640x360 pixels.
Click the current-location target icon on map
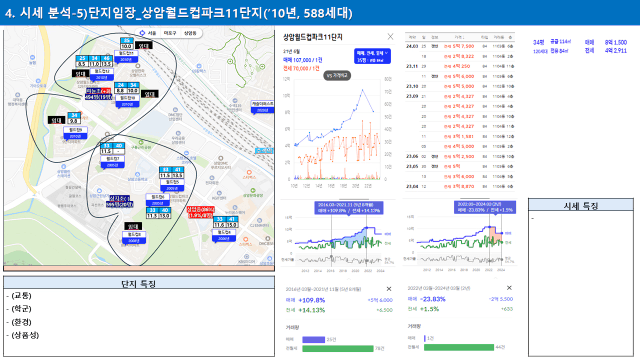pos(142,33)
